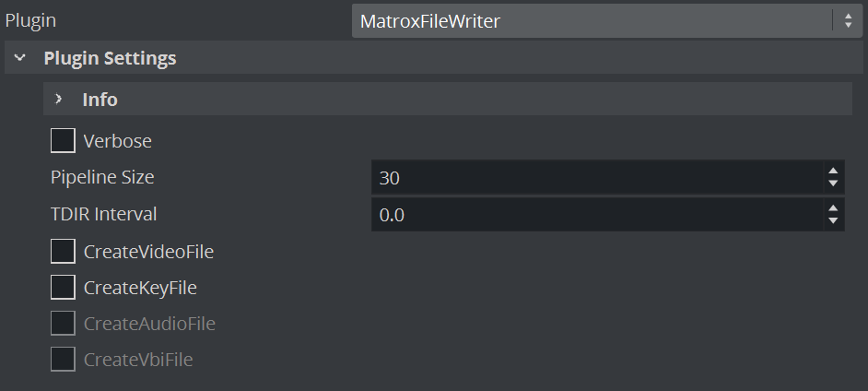Click the Info section header label
The image size is (868, 391).
(x=100, y=100)
